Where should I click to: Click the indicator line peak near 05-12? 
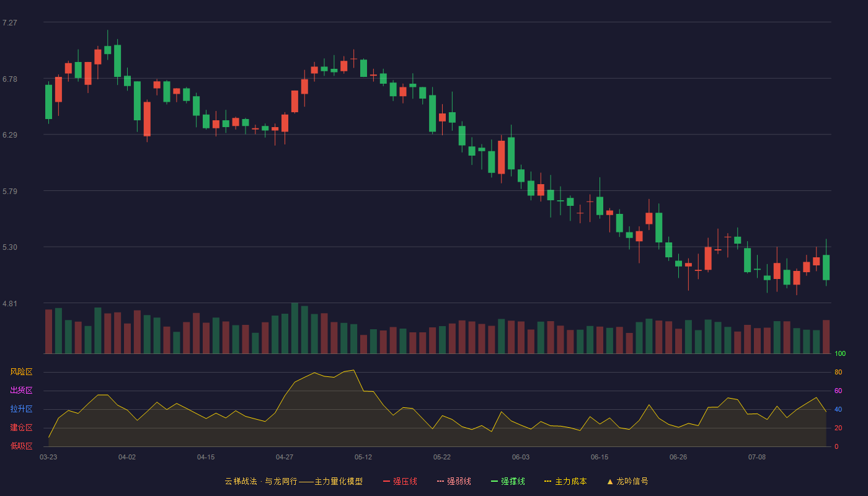[353, 370]
